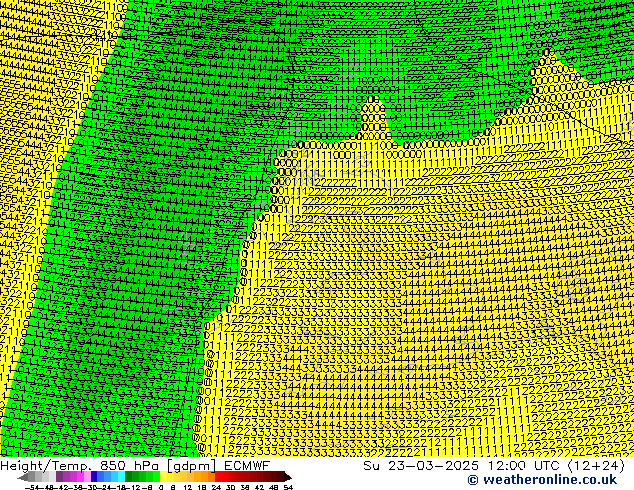
Task: Click the bright red swatch at 24 on the legend
Action: pos(218,477)
